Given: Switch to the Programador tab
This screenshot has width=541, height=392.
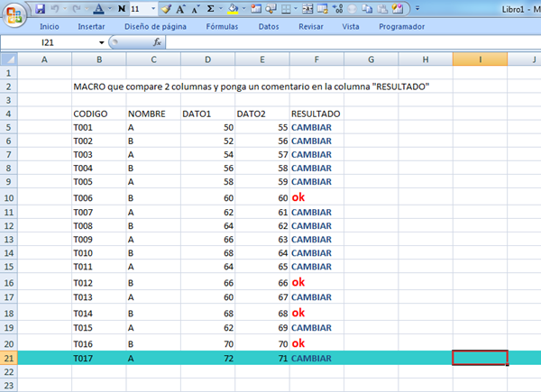Looking at the screenshot, I should pos(402,27).
